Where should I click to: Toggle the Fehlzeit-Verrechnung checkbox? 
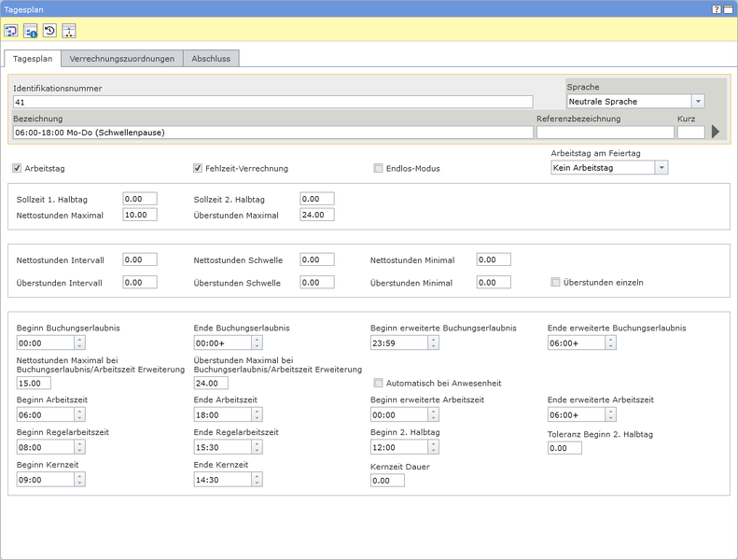click(x=198, y=169)
